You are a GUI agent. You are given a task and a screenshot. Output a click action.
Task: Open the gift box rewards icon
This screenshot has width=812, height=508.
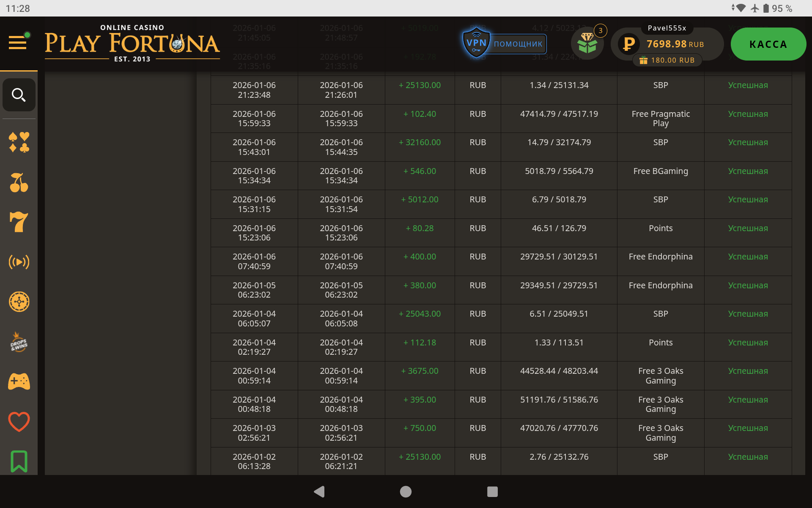[587, 43]
